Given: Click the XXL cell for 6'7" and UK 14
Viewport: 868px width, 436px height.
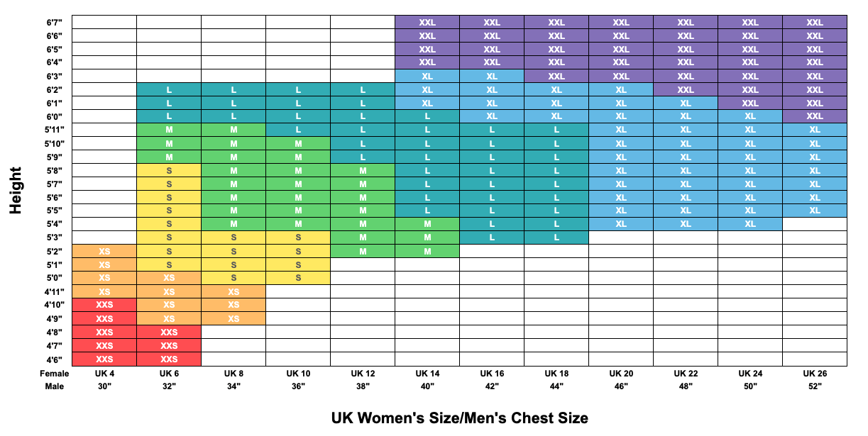Looking at the screenshot, I should click(427, 22).
